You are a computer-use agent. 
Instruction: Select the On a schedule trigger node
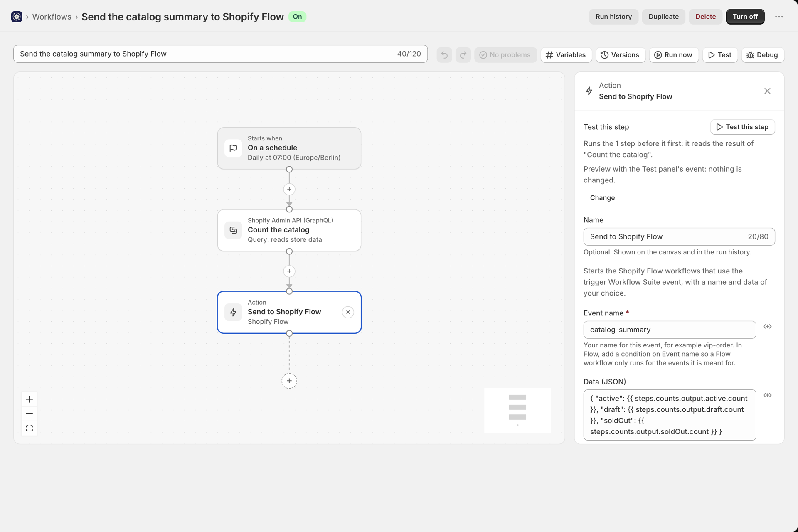[x=289, y=148]
